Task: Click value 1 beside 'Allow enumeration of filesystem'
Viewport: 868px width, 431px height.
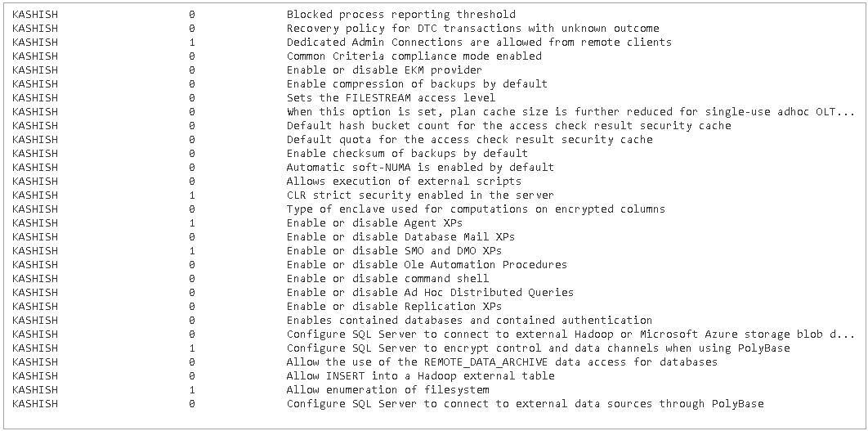Action: tap(191, 389)
